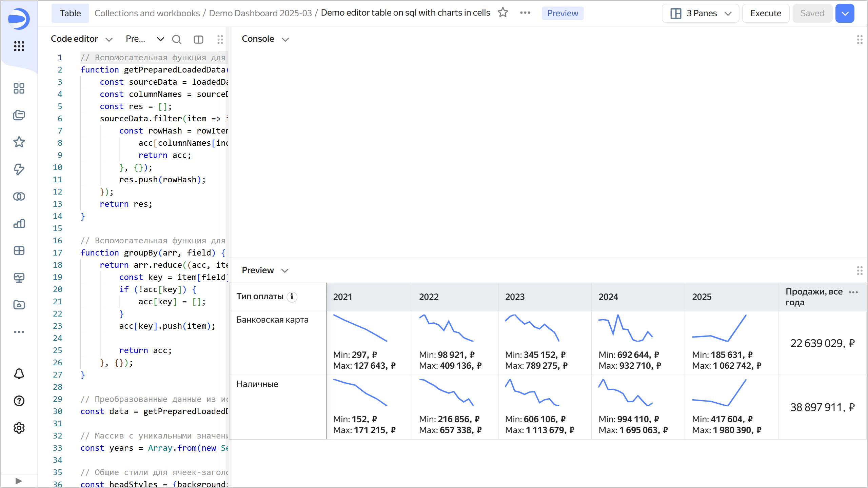Open the 3 Panes layout dropdown
The height and width of the screenshot is (488, 868).
(x=700, y=13)
